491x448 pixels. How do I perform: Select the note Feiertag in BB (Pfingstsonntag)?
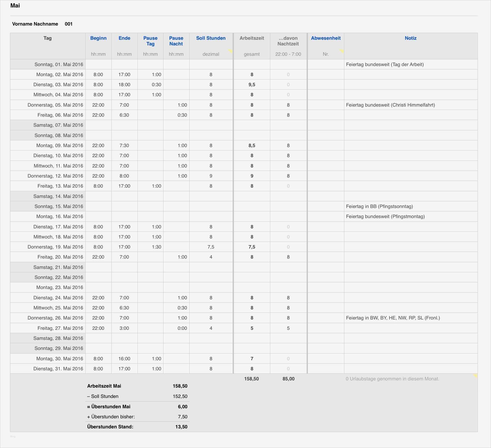[x=379, y=206]
